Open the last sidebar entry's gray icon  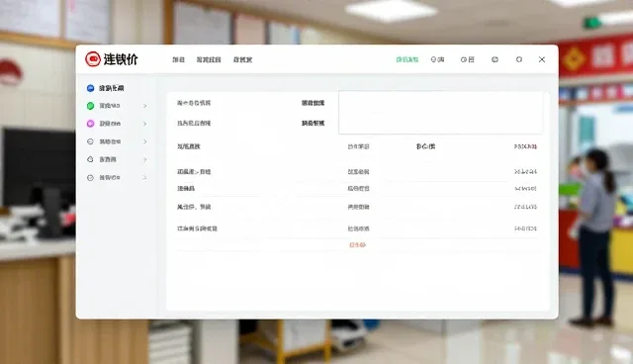[x=90, y=178]
